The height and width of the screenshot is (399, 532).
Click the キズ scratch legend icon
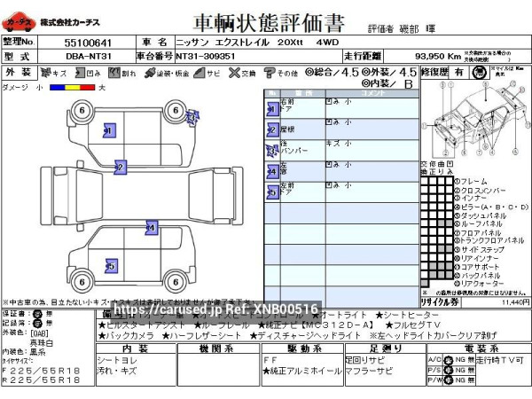coord(51,72)
